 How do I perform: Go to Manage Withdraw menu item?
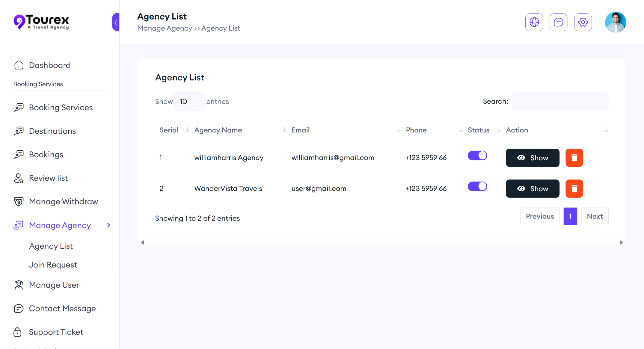(63, 201)
